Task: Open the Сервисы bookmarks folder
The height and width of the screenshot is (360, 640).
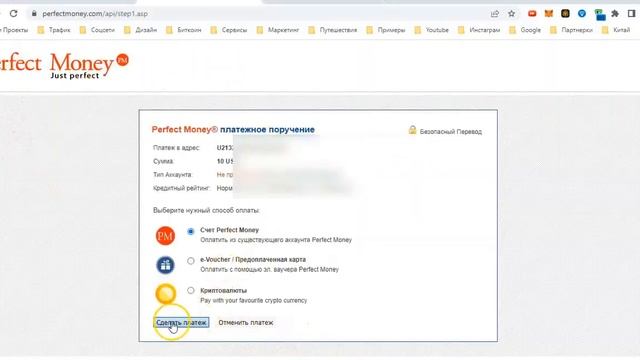Action: 229,30
